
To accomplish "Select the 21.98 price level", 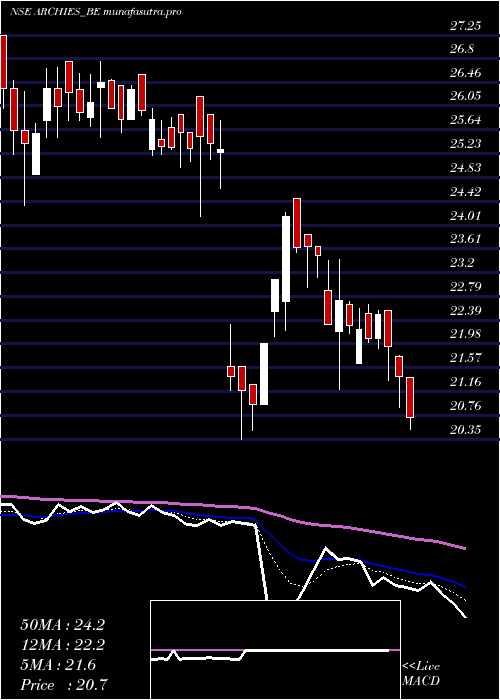I will point(465,334).
